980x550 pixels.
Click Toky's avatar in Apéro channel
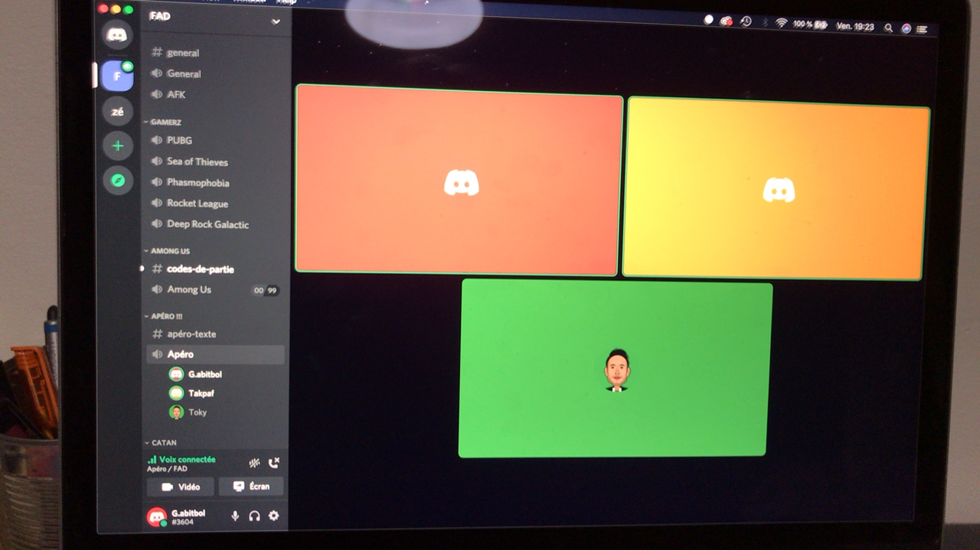[x=176, y=412]
